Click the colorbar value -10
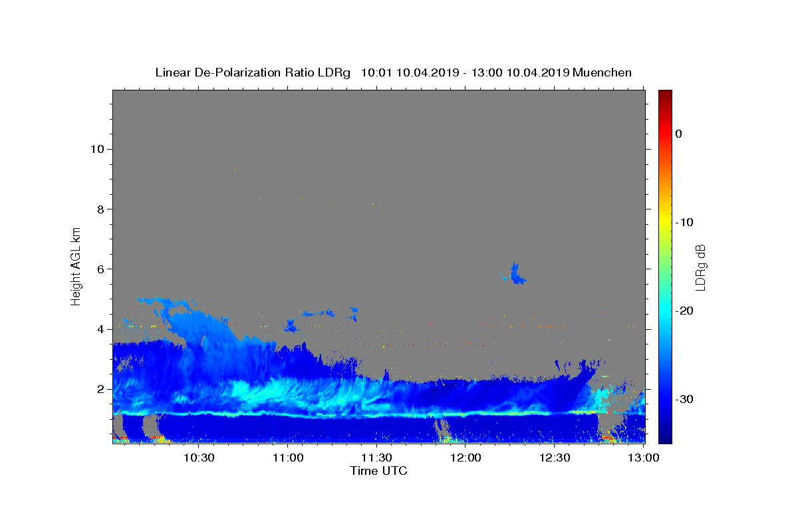Screen dimensions: 798x532 [x=685, y=222]
